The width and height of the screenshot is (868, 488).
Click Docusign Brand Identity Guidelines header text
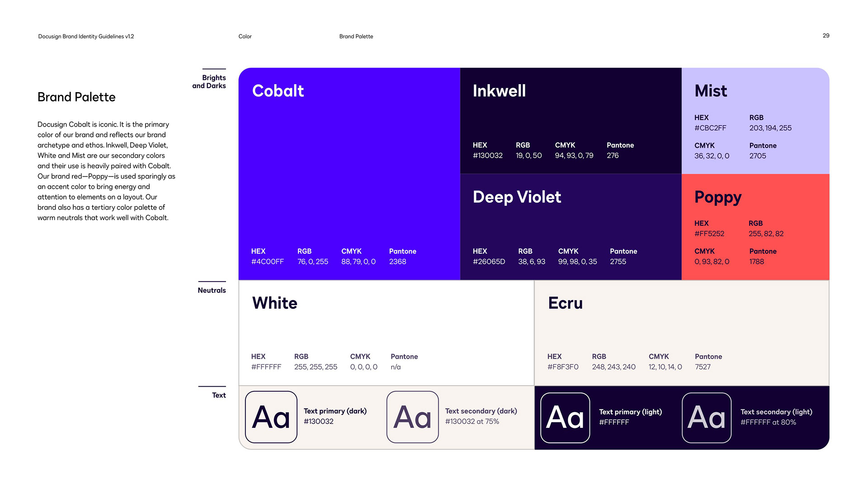click(86, 36)
